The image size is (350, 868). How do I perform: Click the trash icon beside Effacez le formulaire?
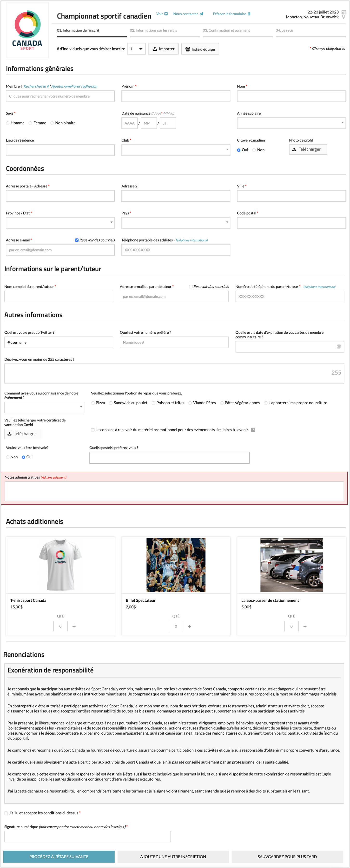point(249,14)
